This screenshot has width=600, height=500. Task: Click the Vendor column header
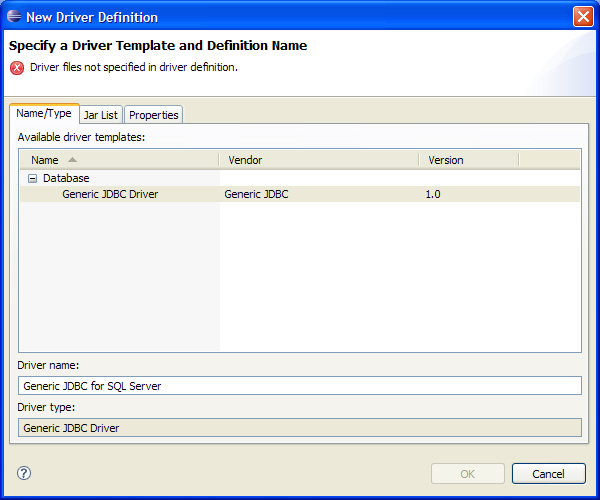319,160
